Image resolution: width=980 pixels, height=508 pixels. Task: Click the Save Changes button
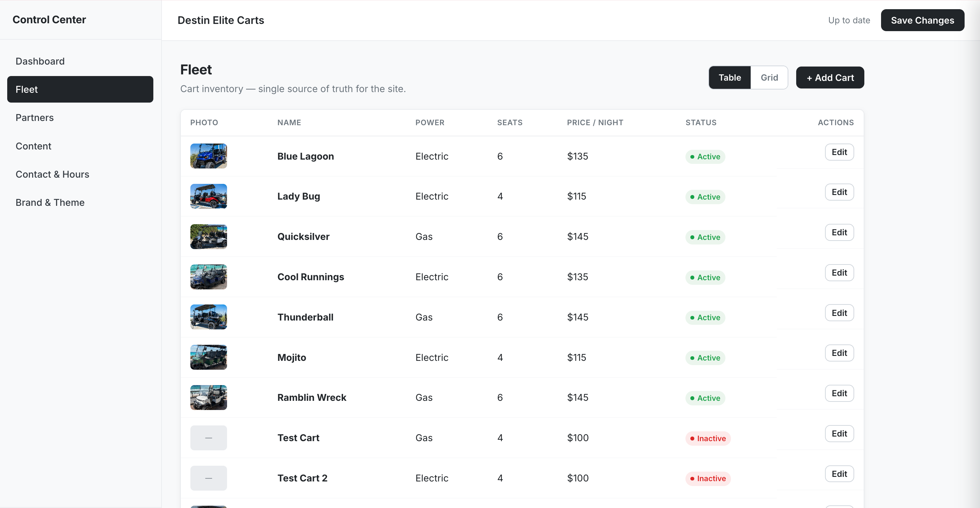tap(922, 20)
